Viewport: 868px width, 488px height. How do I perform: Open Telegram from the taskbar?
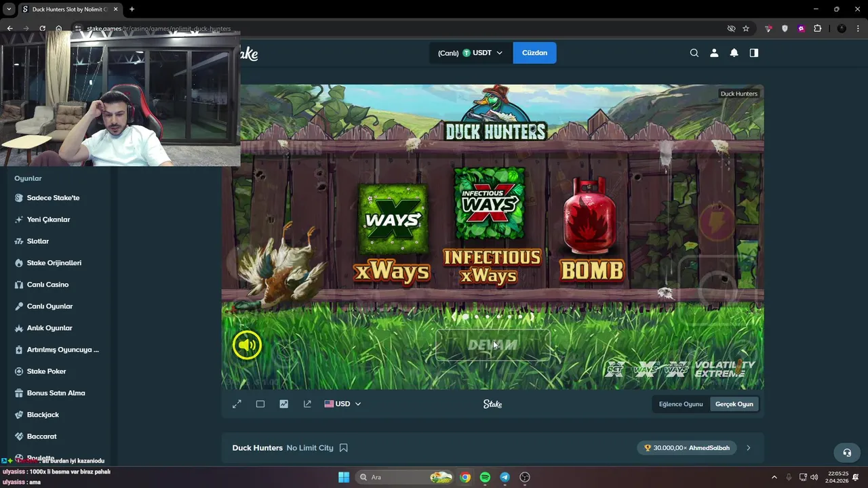click(x=505, y=477)
